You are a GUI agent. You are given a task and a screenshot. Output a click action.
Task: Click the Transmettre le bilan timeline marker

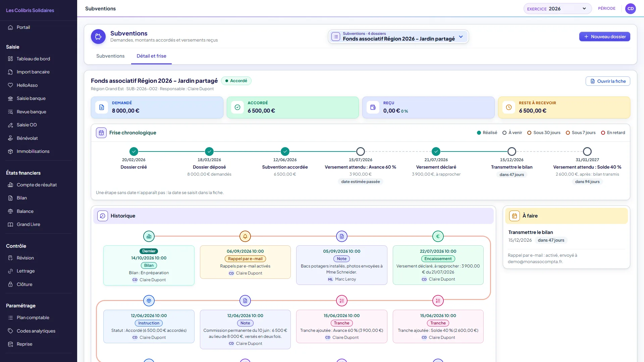point(512,152)
